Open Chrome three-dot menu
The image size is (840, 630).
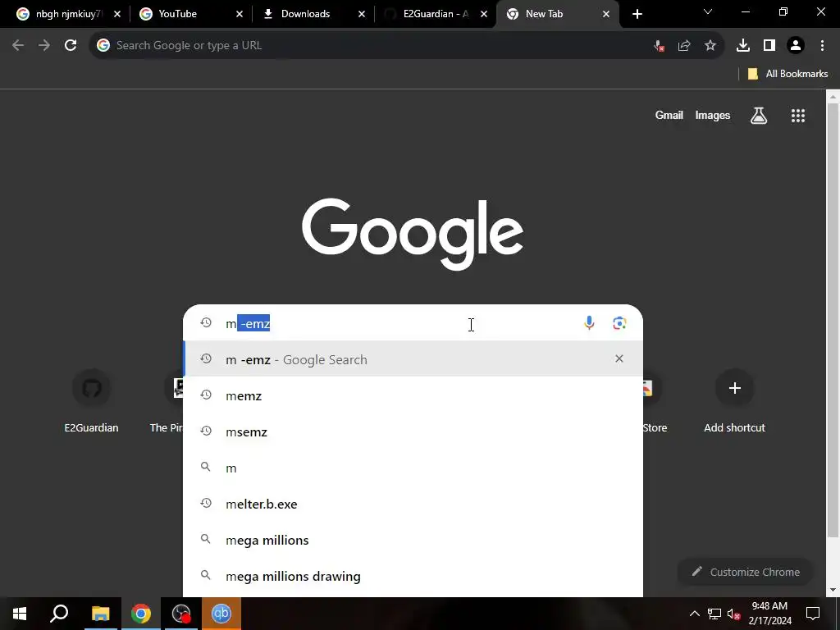822,46
